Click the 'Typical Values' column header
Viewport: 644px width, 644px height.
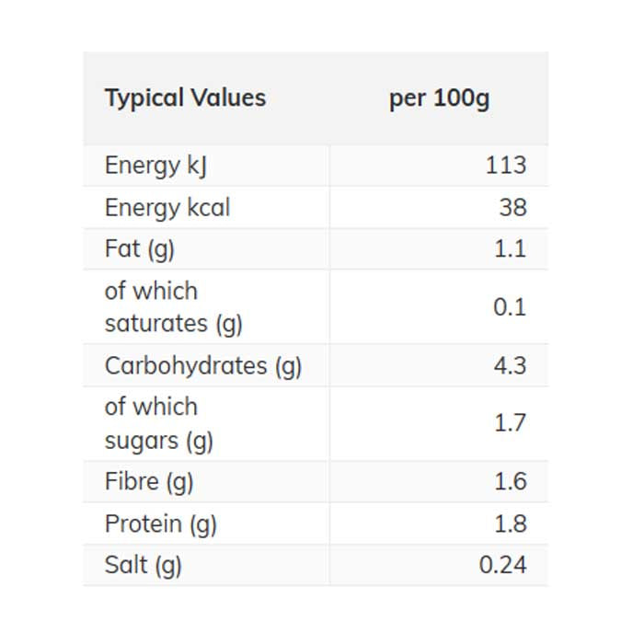click(185, 98)
